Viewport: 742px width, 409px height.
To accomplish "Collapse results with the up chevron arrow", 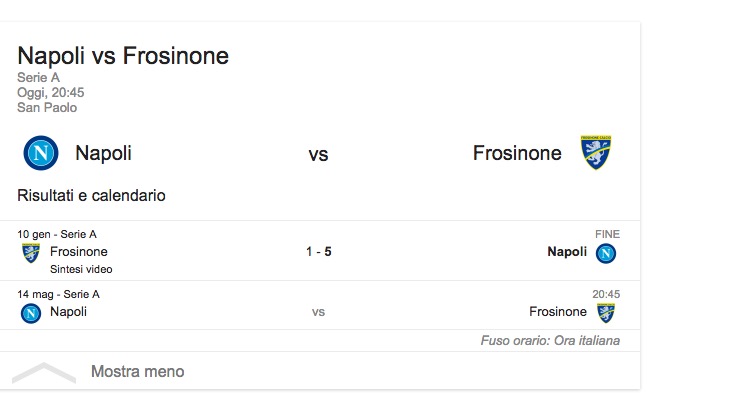I will pyautogui.click(x=43, y=372).
